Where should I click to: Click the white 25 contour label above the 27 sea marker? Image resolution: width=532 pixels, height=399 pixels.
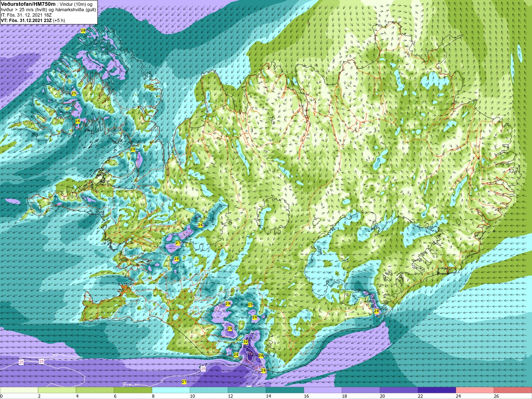tap(203, 369)
